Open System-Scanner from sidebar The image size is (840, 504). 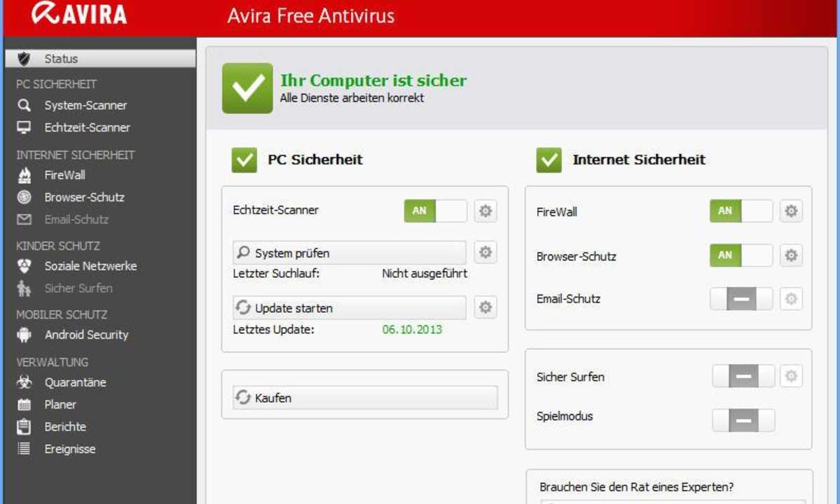(85, 106)
